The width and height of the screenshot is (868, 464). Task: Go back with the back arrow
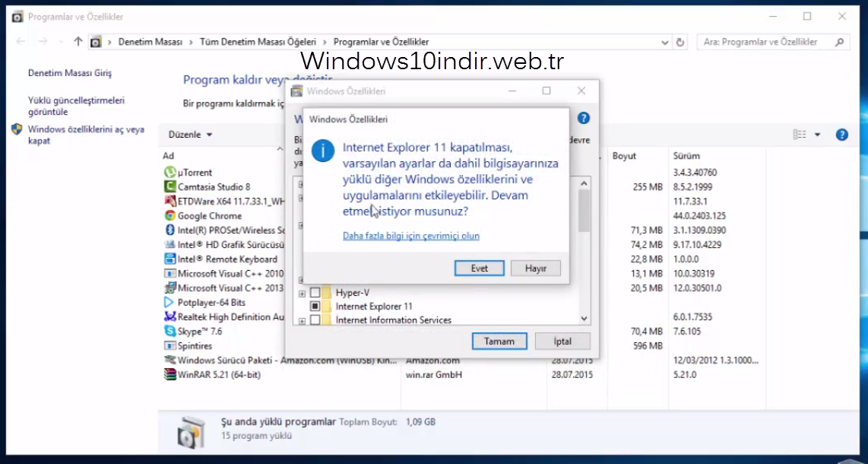click(21, 42)
